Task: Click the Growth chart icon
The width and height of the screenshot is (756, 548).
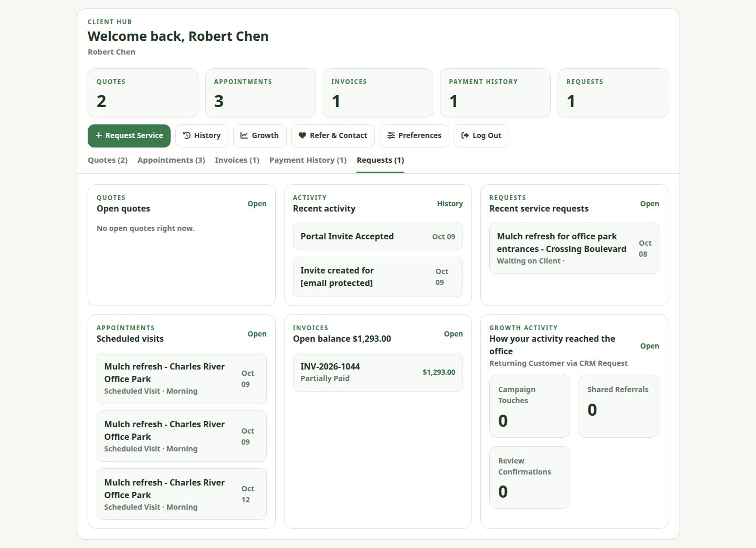Action: pos(244,135)
